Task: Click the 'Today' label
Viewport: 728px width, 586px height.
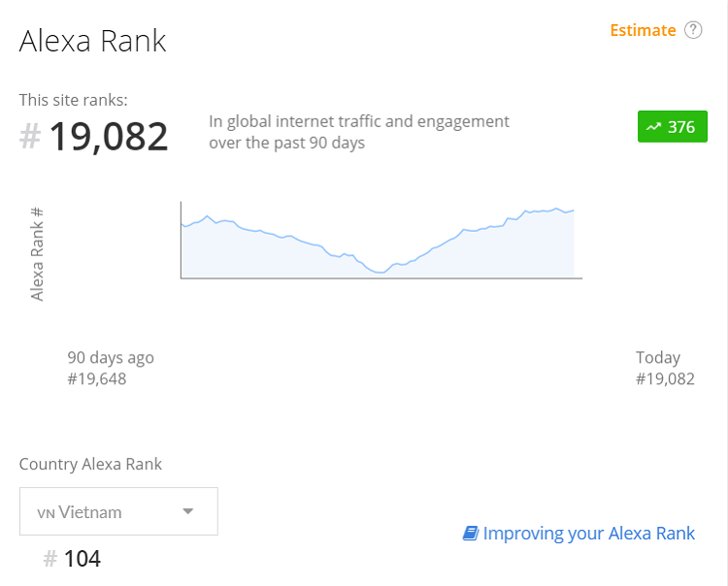Action: (658, 358)
